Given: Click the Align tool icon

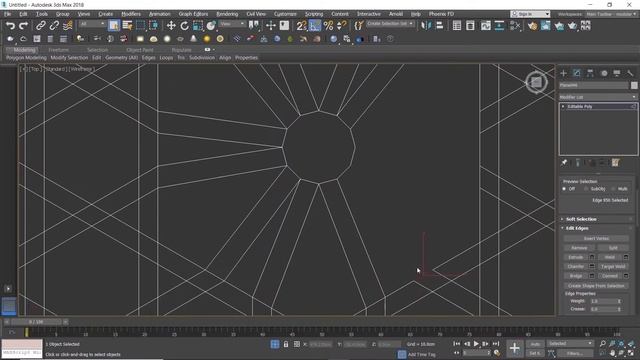Looking at the screenshot, I should click(x=440, y=26).
